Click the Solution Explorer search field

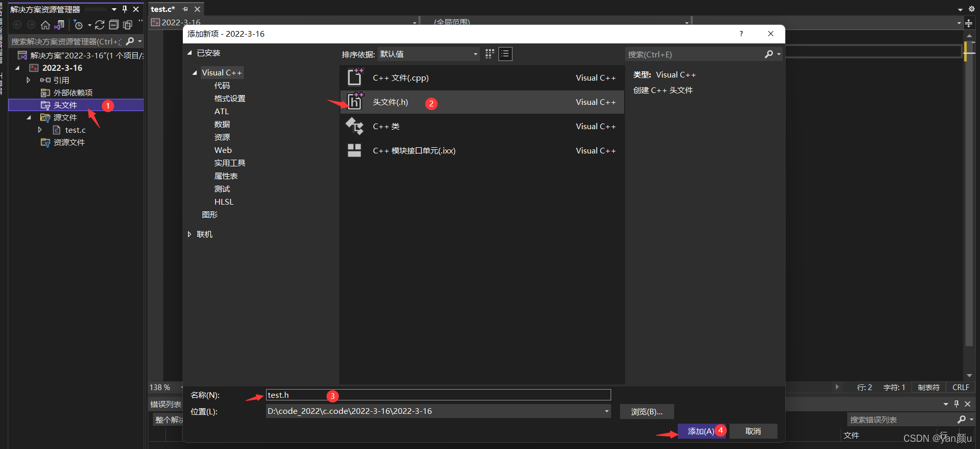[x=67, y=41]
